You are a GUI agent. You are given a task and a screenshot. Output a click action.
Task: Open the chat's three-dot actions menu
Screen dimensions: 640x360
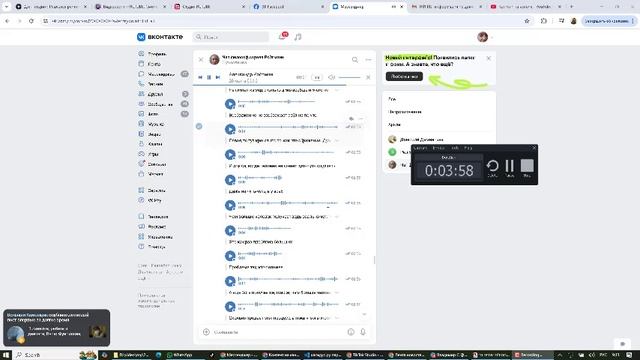[x=368, y=60]
